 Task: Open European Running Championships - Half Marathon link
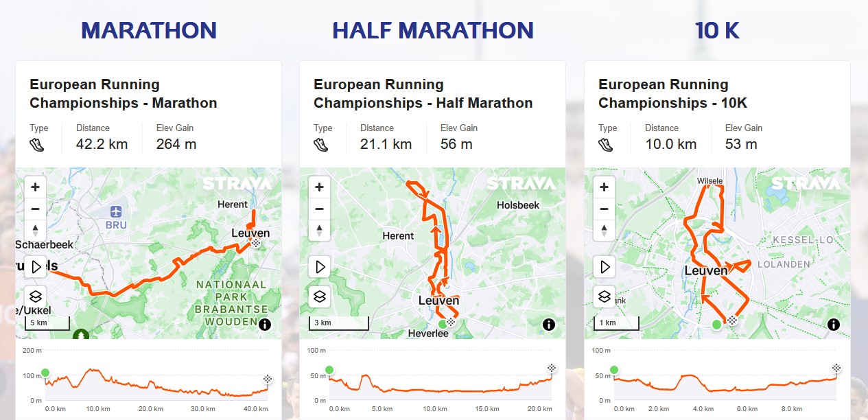click(423, 94)
